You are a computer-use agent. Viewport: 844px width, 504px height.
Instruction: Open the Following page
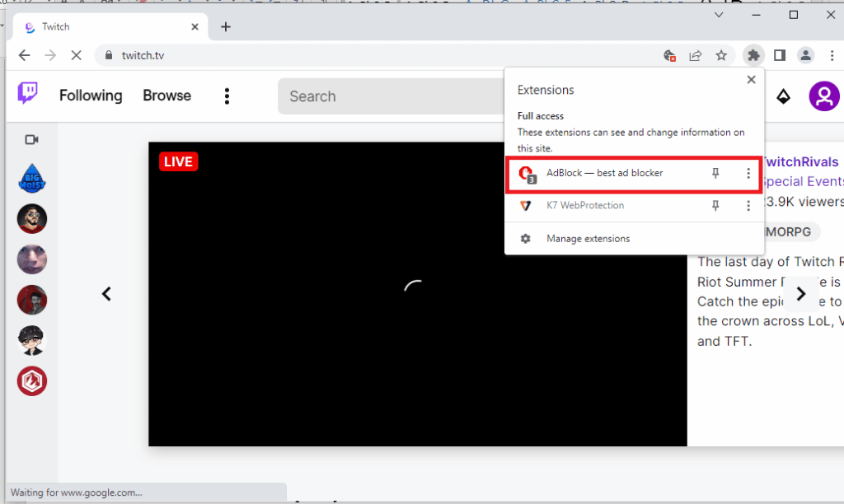click(91, 96)
